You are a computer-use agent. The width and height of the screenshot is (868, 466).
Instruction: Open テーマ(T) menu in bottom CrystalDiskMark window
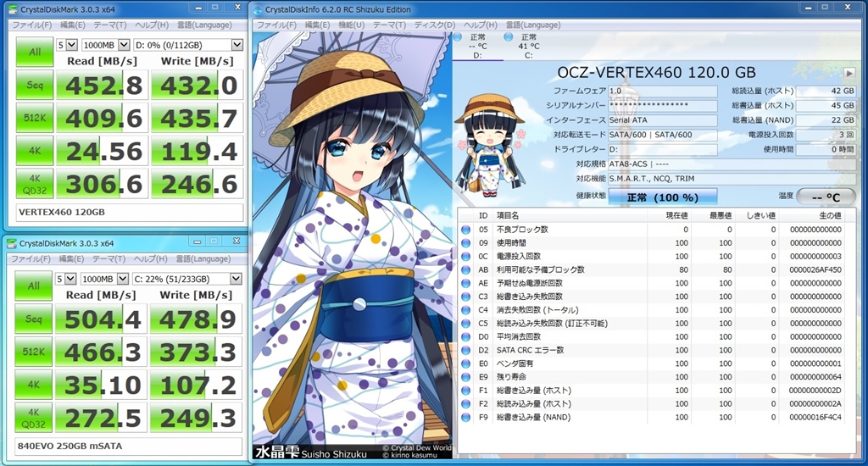pos(109,259)
